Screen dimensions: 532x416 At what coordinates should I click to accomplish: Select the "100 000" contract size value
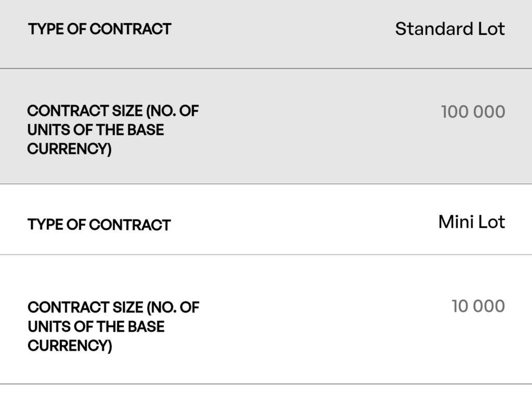(x=473, y=112)
